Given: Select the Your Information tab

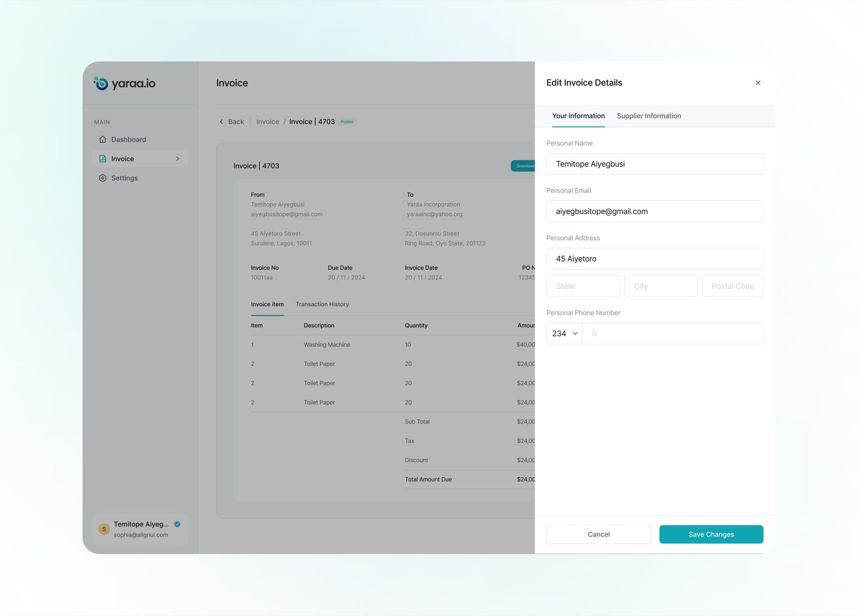Looking at the screenshot, I should (578, 116).
